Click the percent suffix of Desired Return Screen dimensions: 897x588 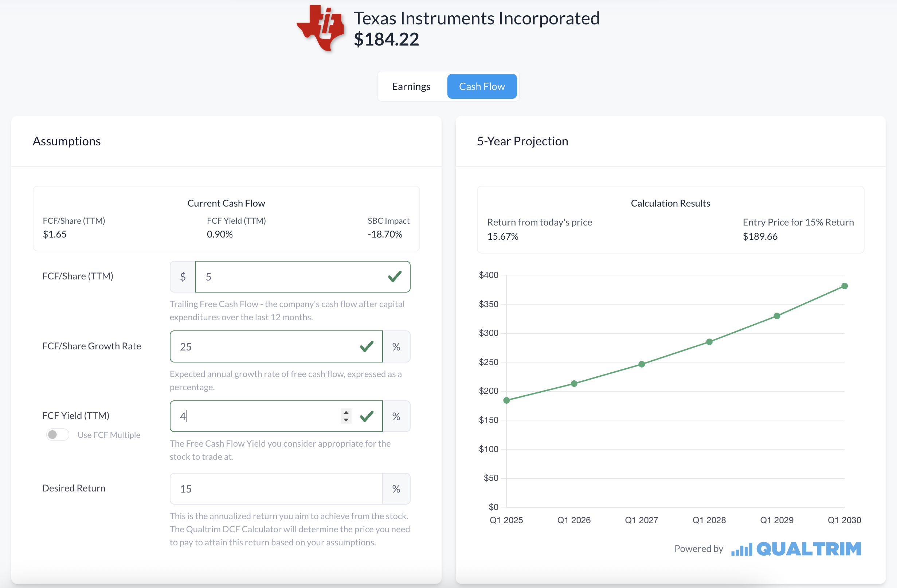[396, 489]
